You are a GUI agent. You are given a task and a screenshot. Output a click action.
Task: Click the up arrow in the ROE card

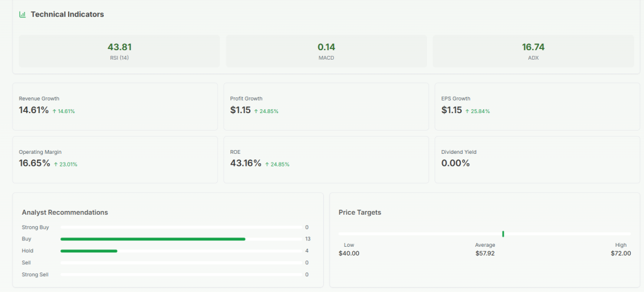pyautogui.click(x=267, y=165)
